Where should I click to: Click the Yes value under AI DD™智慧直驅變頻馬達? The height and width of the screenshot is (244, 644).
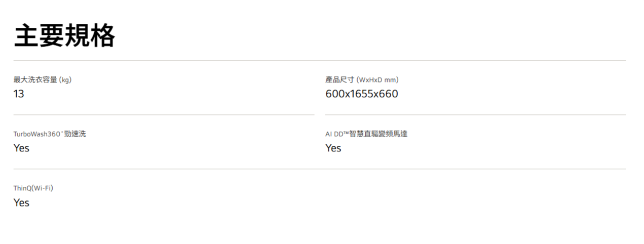click(333, 148)
